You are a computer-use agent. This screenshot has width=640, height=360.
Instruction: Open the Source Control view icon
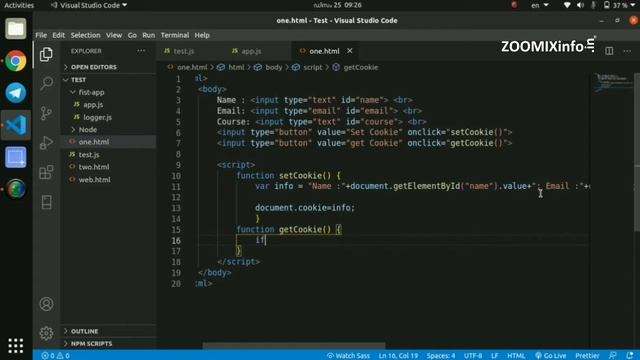tap(47, 113)
